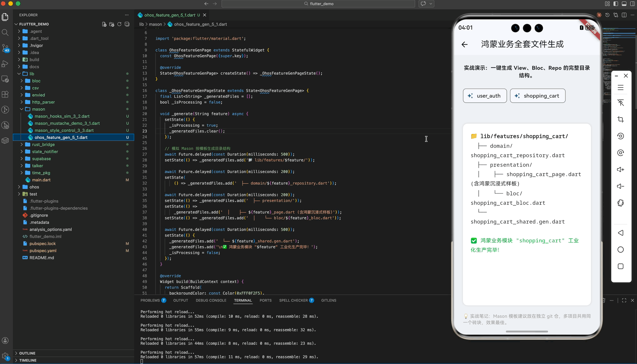Toggle primary side bar layout icon
The height and width of the screenshot is (364, 637).
(616, 4)
